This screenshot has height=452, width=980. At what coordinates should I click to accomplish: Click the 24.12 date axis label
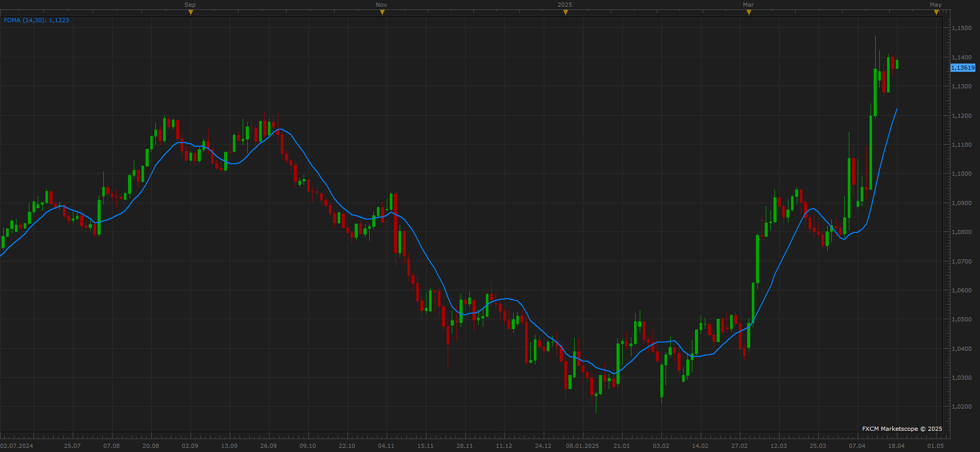pyautogui.click(x=543, y=446)
